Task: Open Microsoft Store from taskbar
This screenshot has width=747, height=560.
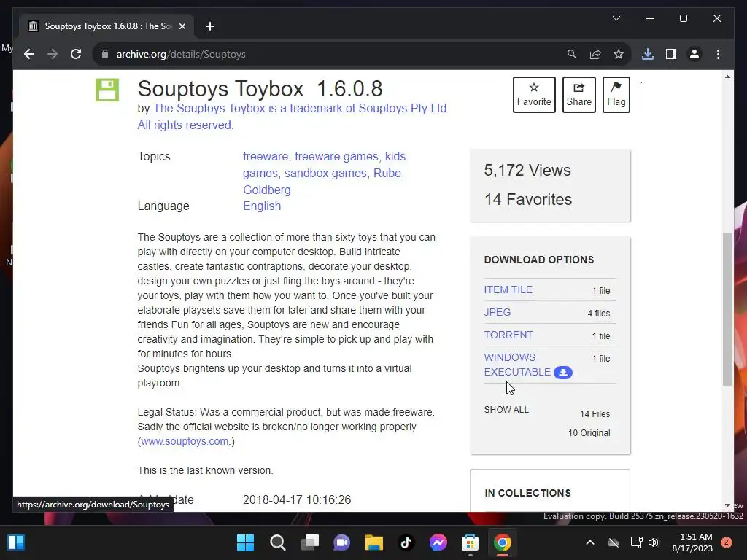Action: [x=471, y=542]
